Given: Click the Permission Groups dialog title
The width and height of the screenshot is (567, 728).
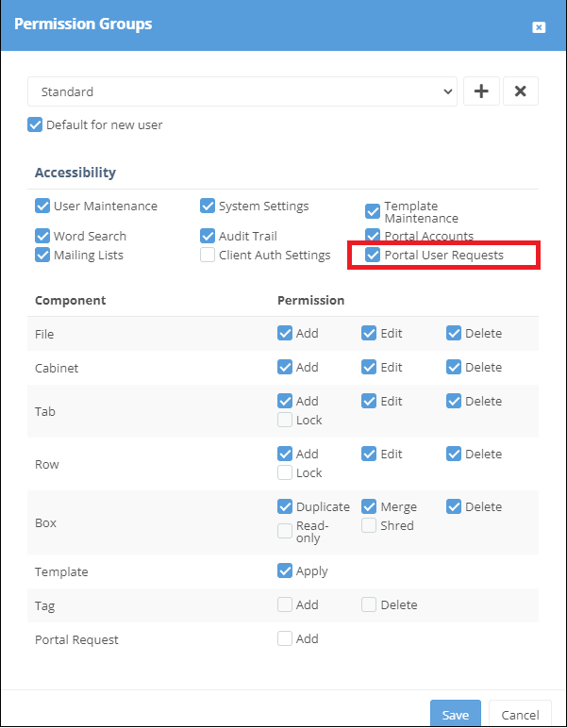Looking at the screenshot, I should point(83,24).
